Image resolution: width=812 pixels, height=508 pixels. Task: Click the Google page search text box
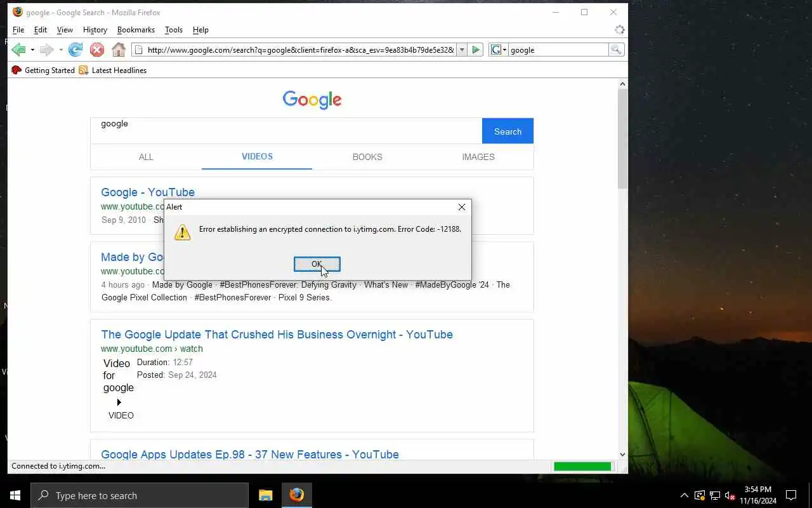click(x=286, y=131)
